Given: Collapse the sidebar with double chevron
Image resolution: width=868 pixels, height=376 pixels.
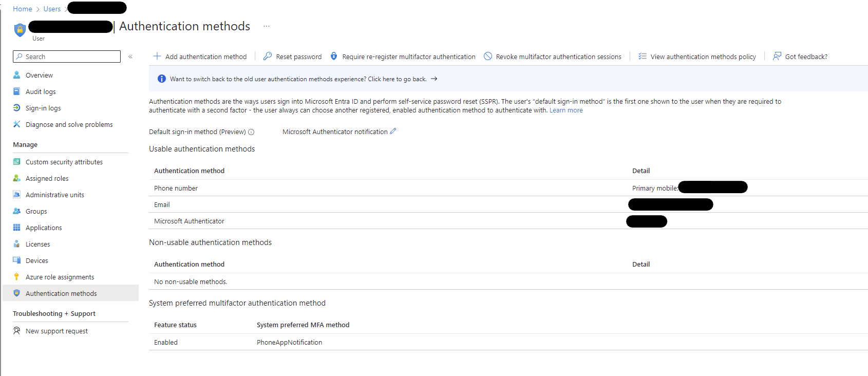Looking at the screenshot, I should (x=130, y=57).
